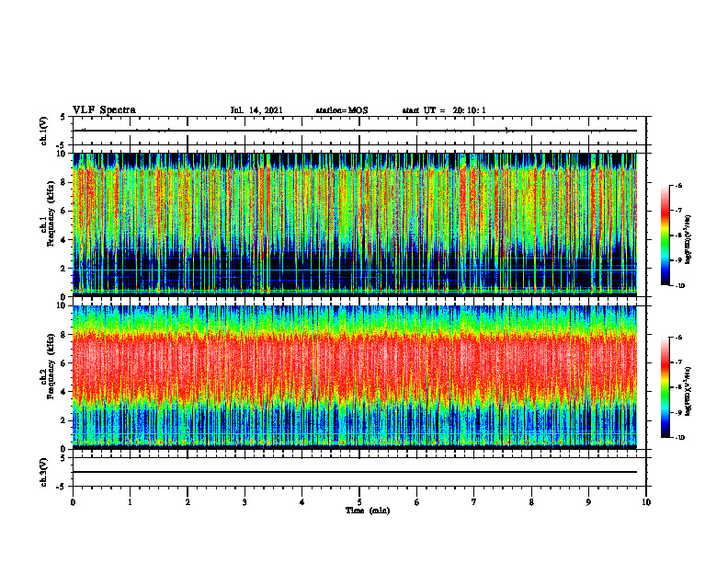Click the ch.2 colorbar log(PSD) unit label
This screenshot has width=728, height=563.
point(689,391)
